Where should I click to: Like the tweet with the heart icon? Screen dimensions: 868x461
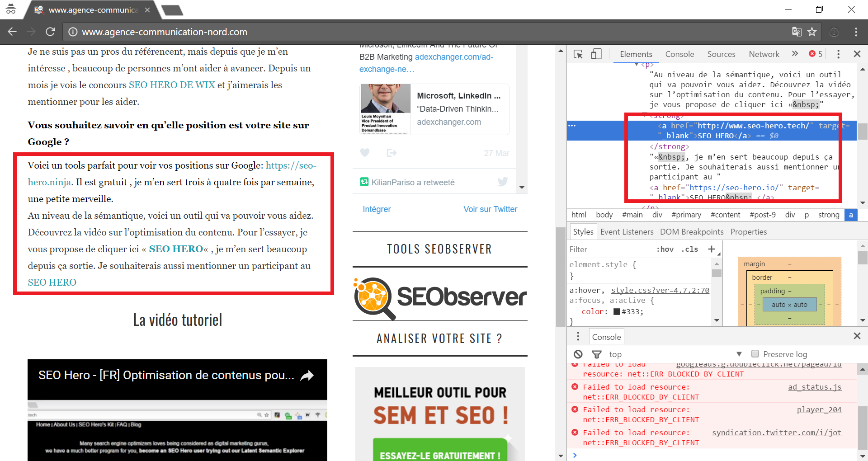click(365, 153)
